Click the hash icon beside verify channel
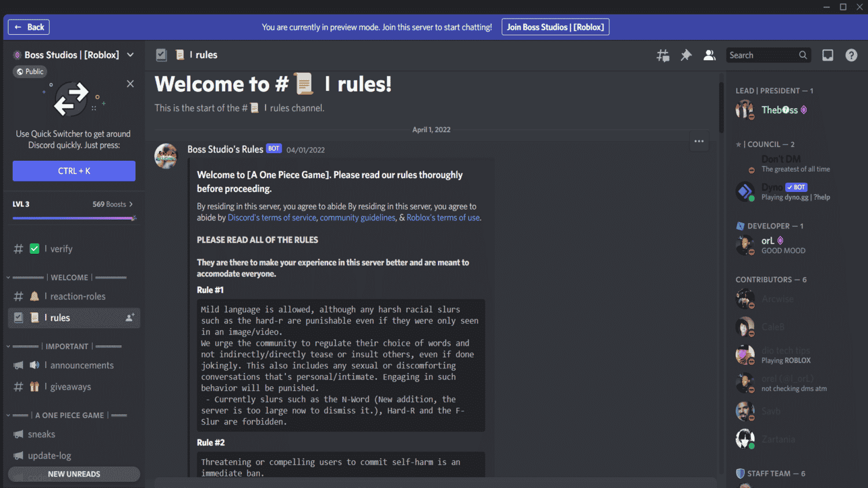Image resolution: width=868 pixels, height=488 pixels. click(x=19, y=249)
